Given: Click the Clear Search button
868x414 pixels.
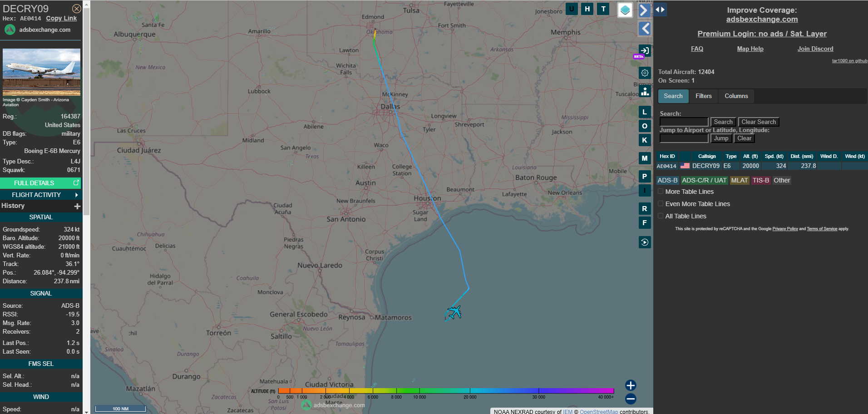Looking at the screenshot, I should [759, 122].
